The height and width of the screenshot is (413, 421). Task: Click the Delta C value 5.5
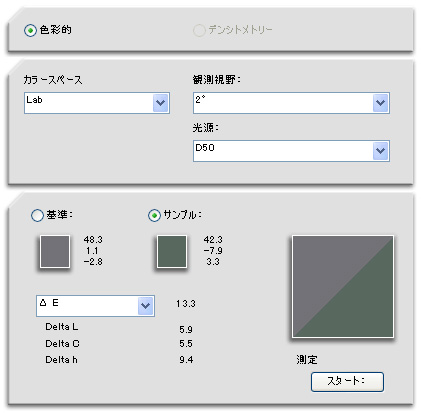point(186,344)
